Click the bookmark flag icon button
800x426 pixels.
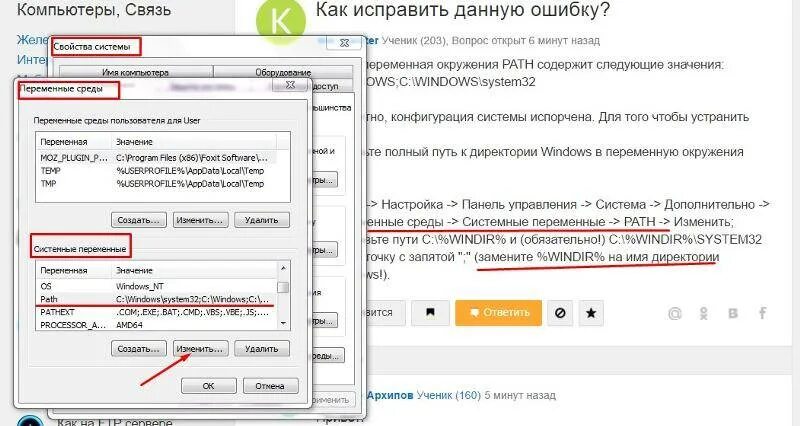click(430, 313)
